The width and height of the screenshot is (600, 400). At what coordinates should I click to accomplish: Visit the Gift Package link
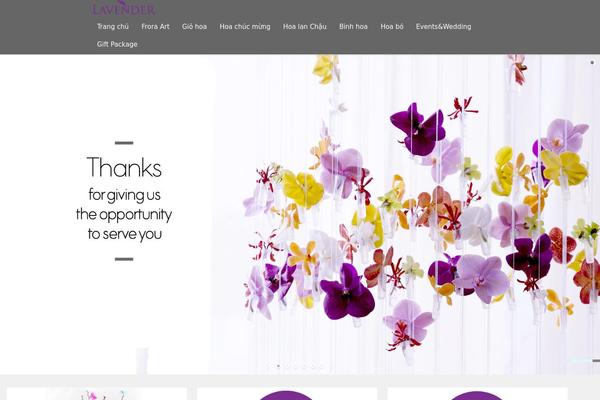[117, 44]
